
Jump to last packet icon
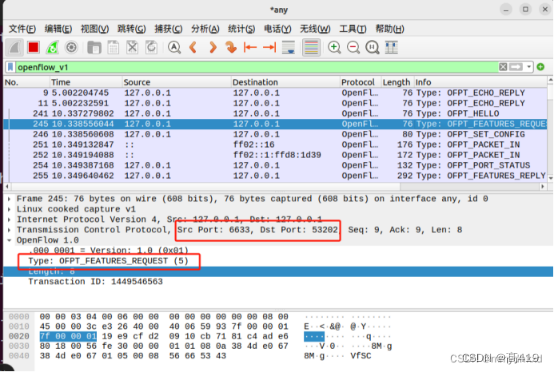click(x=269, y=47)
